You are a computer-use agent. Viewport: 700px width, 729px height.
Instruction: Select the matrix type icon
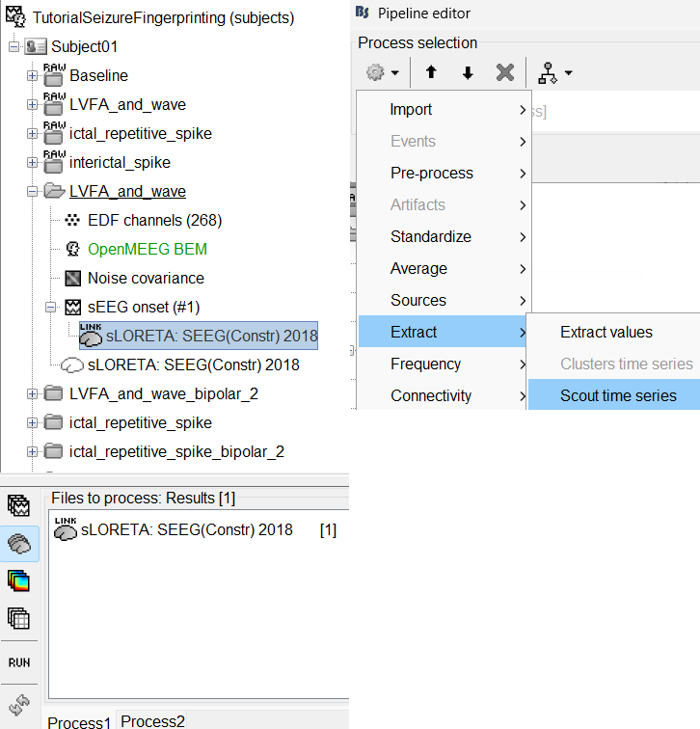18,618
